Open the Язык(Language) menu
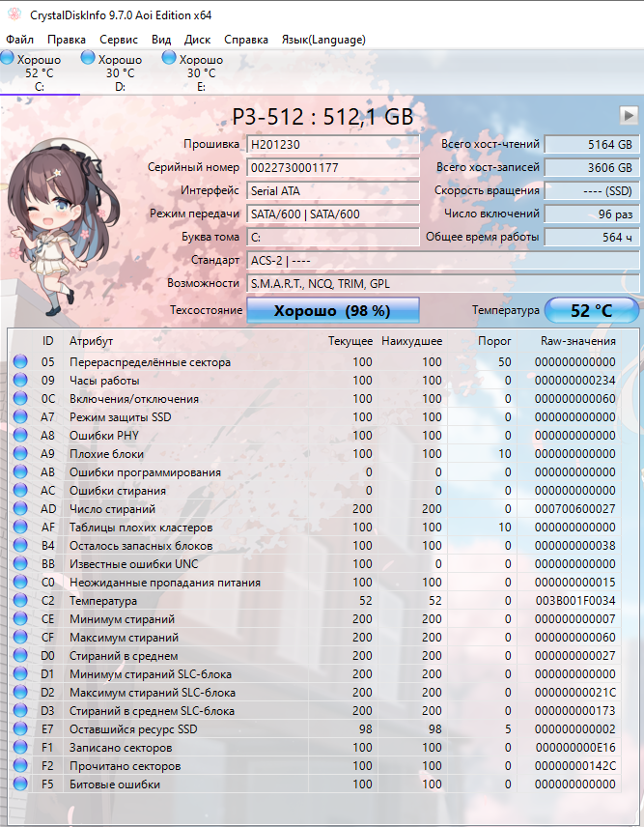Screen dimensions: 644x827 pos(323,40)
